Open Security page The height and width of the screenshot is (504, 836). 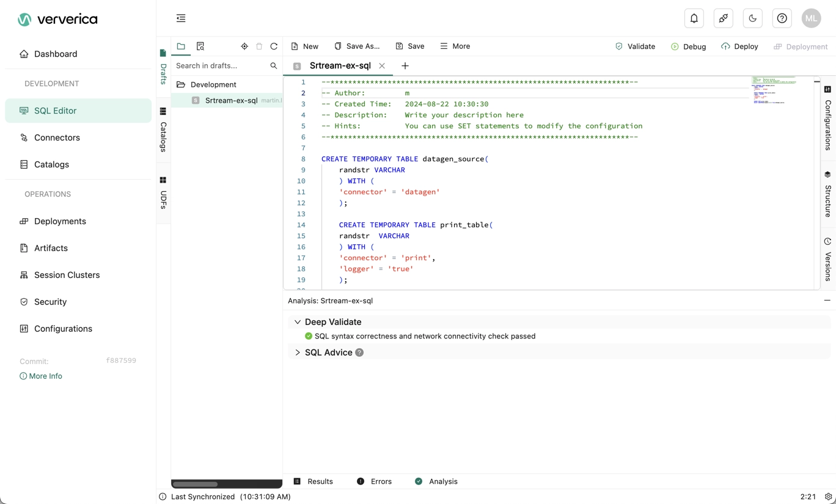pyautogui.click(x=78, y=302)
